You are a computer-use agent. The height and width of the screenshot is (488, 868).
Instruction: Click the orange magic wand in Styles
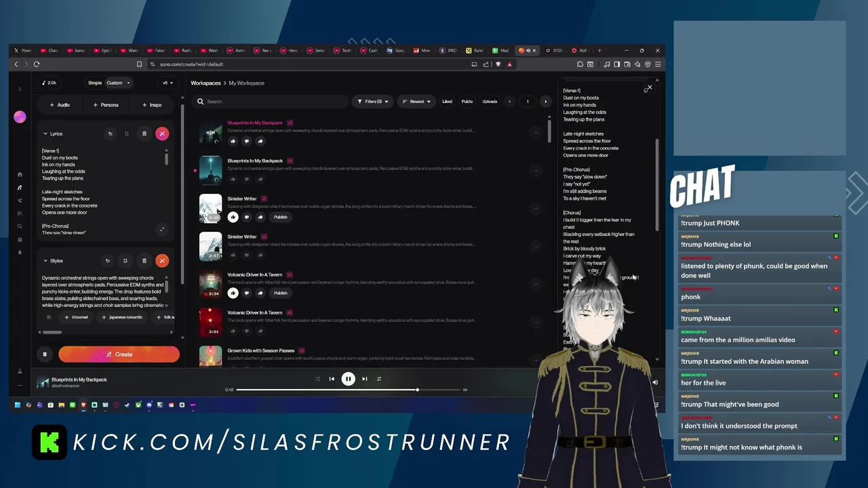161,260
